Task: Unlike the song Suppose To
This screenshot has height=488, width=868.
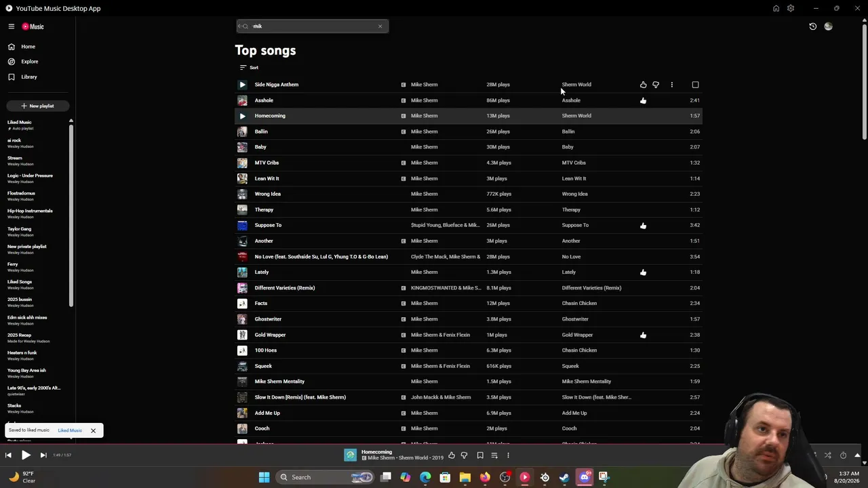Action: pos(643,225)
